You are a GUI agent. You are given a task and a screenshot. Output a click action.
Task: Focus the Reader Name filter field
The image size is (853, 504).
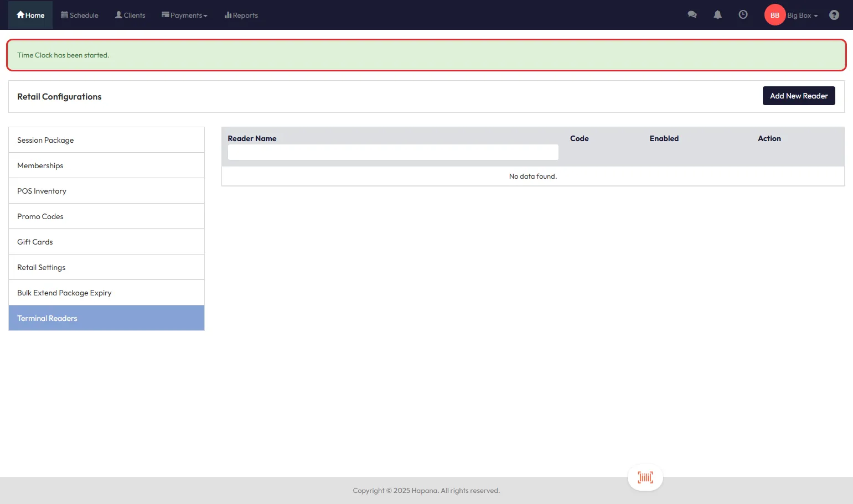tap(393, 152)
